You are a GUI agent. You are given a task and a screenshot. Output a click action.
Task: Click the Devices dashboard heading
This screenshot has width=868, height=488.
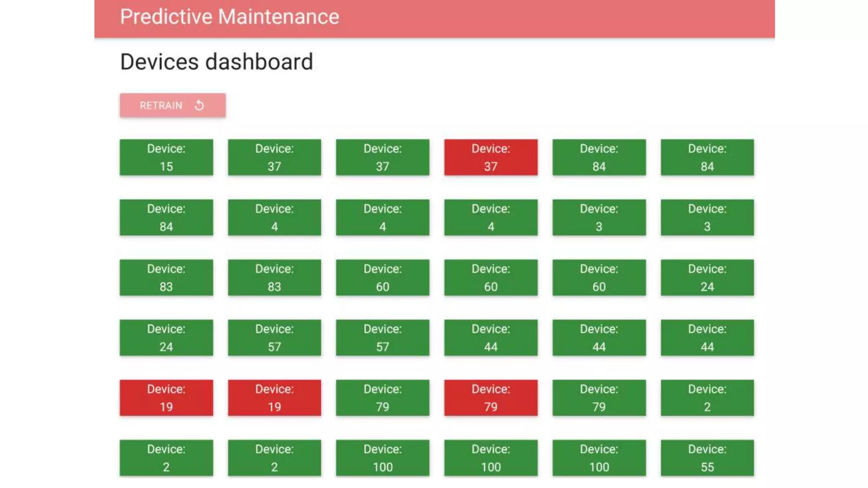click(216, 62)
